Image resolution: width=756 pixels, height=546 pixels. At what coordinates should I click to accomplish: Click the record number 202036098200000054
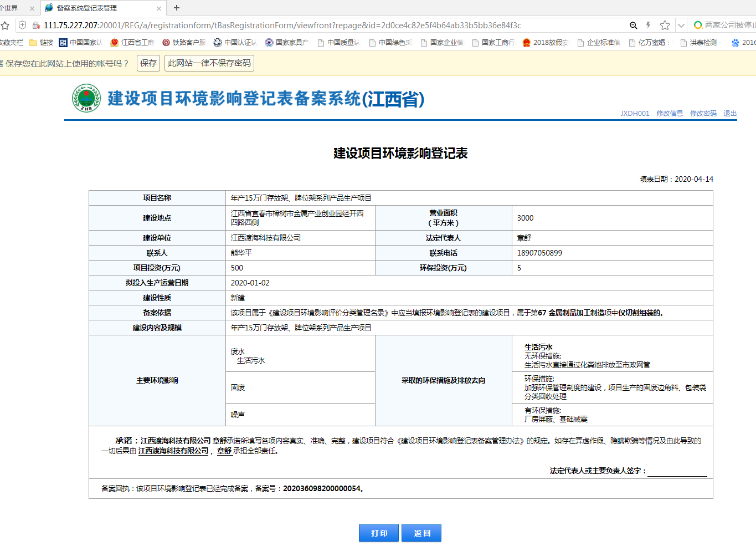pyautogui.click(x=322, y=488)
